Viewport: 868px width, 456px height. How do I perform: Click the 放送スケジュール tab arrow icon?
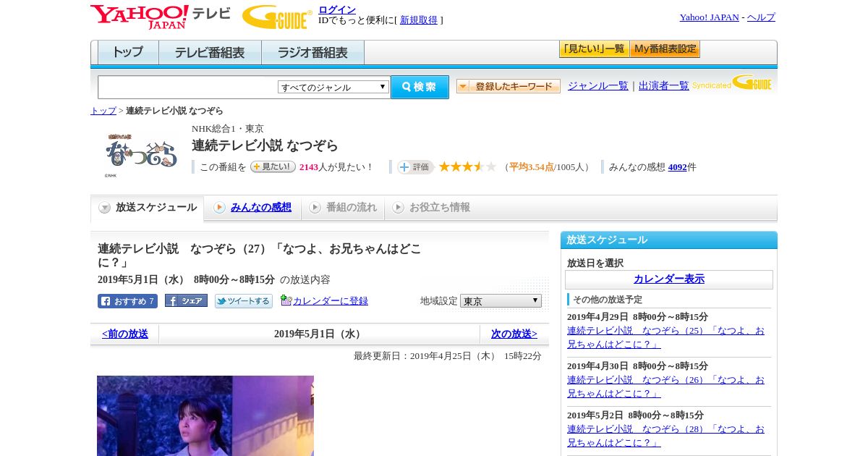tap(105, 208)
